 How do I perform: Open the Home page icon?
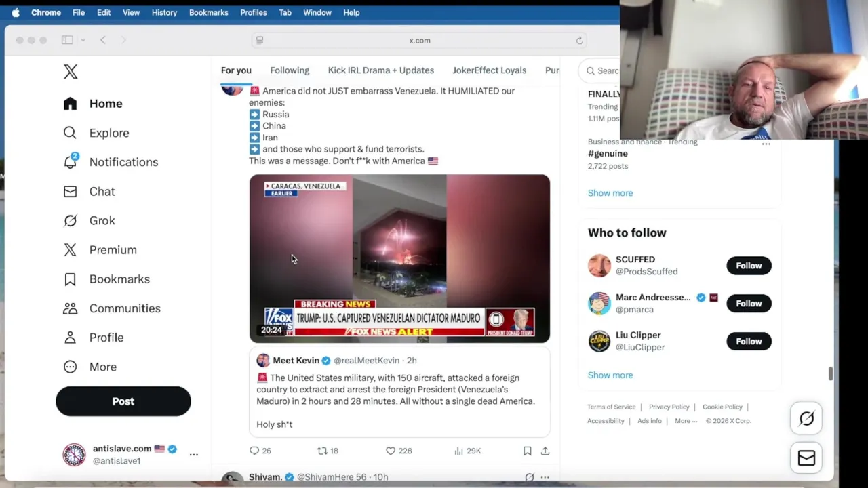click(70, 104)
